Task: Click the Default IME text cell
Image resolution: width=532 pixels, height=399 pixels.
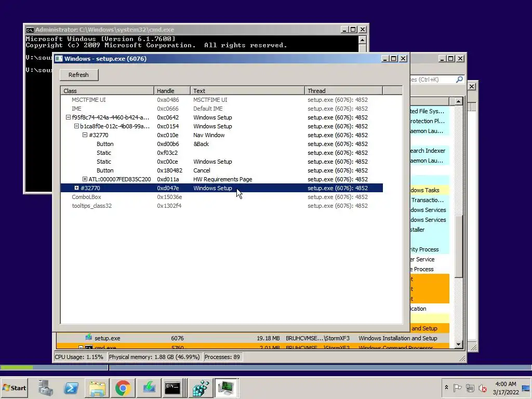Action: 208,109
